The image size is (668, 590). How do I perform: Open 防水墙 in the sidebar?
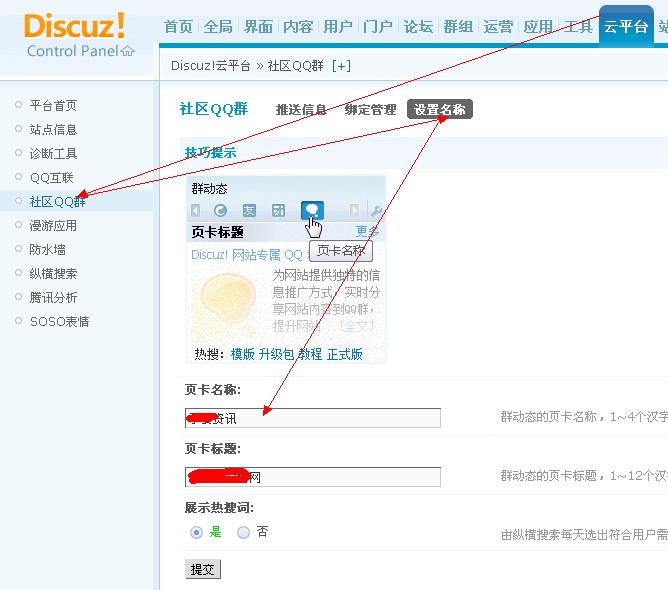click(x=47, y=249)
